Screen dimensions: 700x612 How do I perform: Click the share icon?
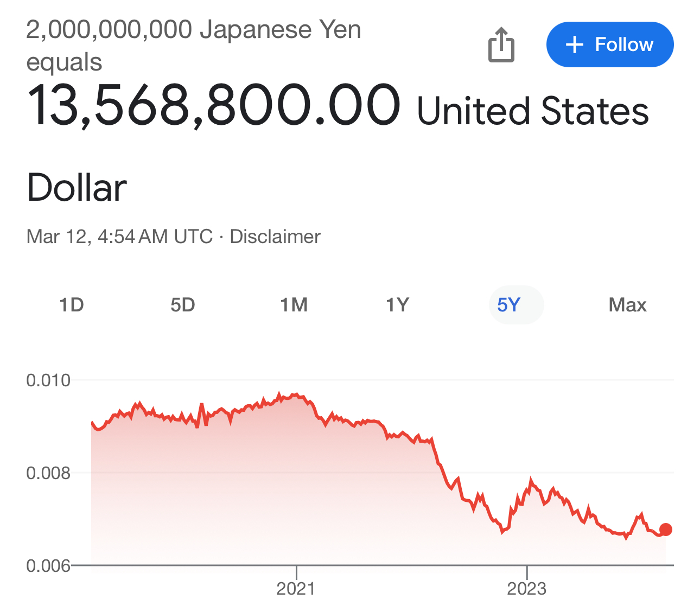tap(501, 44)
